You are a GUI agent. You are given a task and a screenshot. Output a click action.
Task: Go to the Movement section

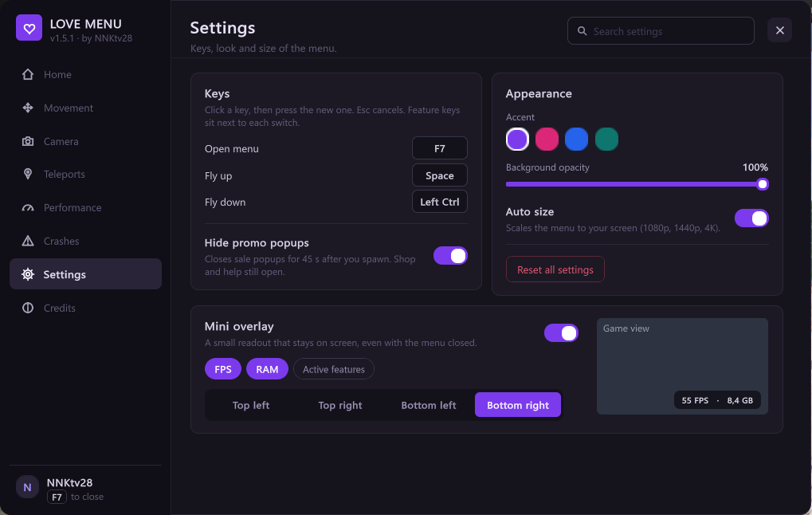[85, 108]
